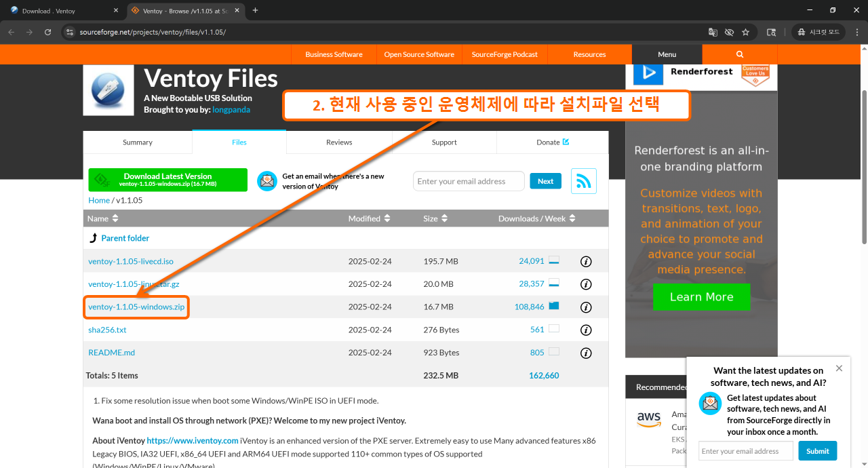
Task: Click the envelope icon next to email notification text
Action: [x=267, y=180]
